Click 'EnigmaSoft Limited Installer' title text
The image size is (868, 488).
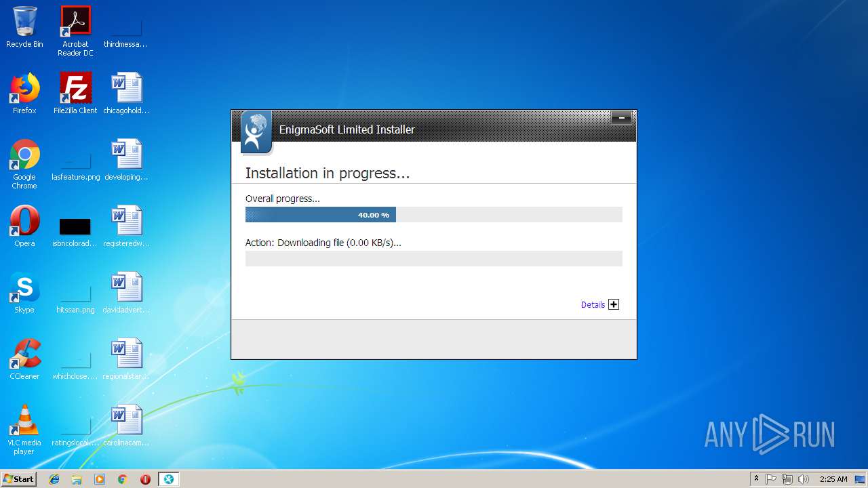click(347, 129)
